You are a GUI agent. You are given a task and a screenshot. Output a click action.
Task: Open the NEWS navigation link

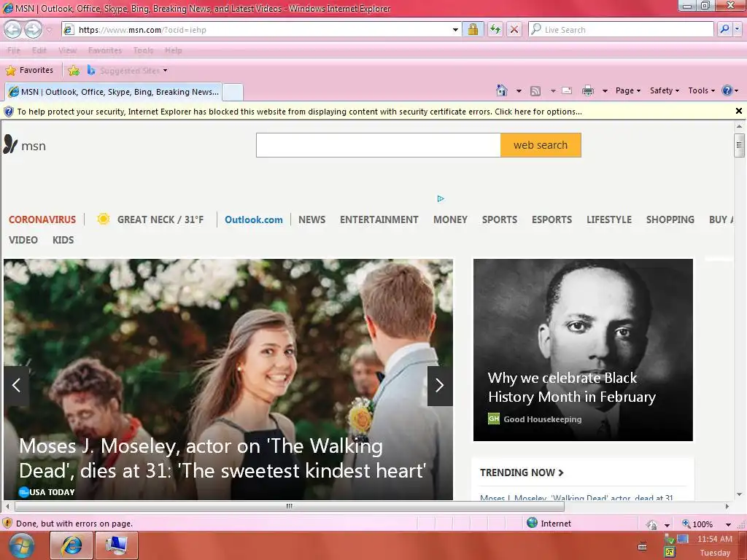tap(312, 219)
